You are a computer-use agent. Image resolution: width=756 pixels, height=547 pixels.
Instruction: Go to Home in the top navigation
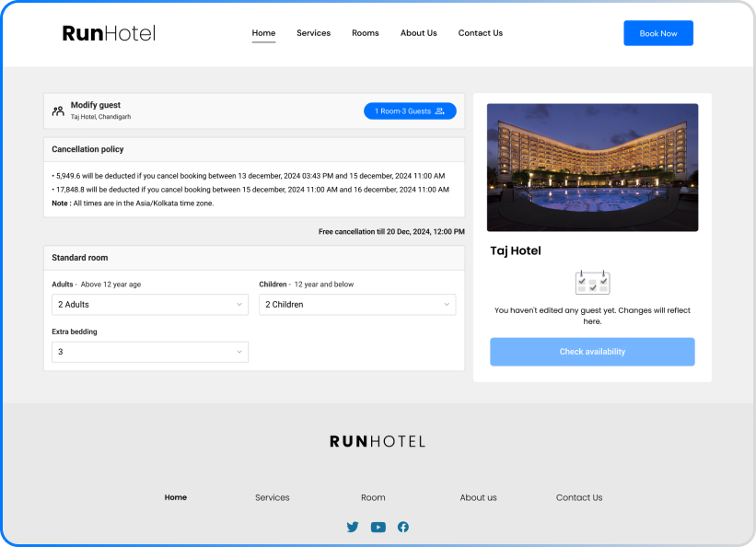[263, 33]
